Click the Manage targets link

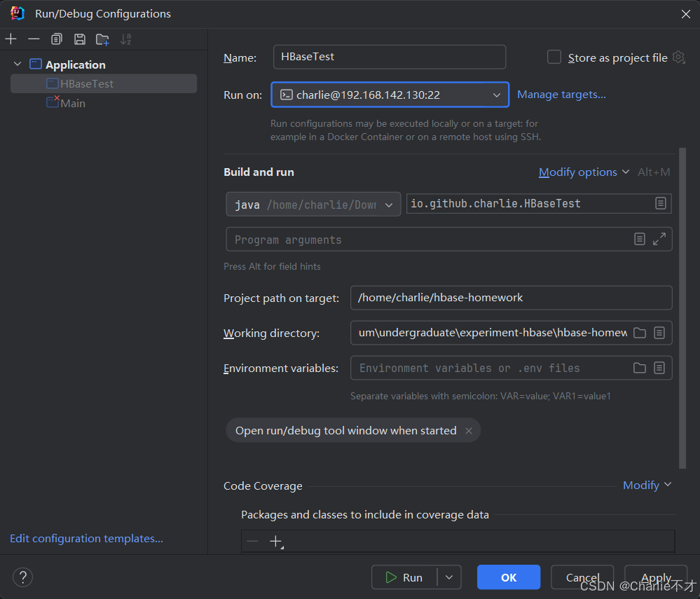click(561, 95)
